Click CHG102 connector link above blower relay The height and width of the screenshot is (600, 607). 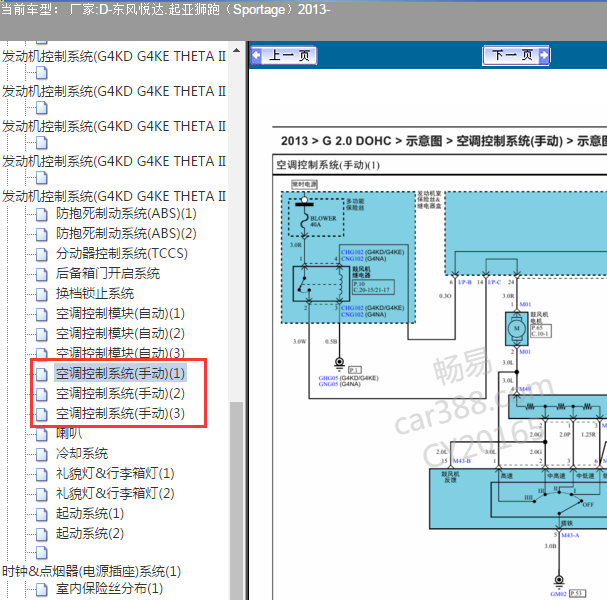pyautogui.click(x=352, y=252)
